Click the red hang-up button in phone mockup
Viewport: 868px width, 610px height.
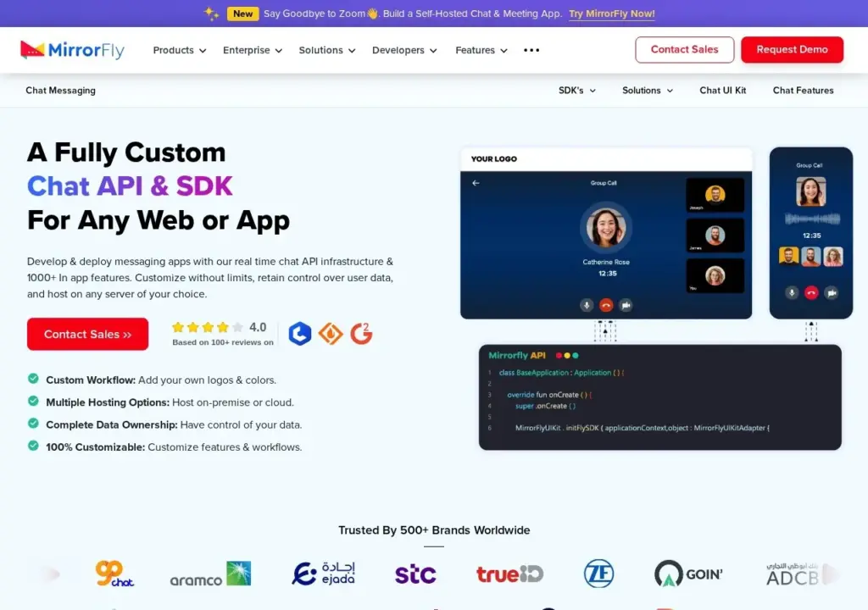pos(811,293)
